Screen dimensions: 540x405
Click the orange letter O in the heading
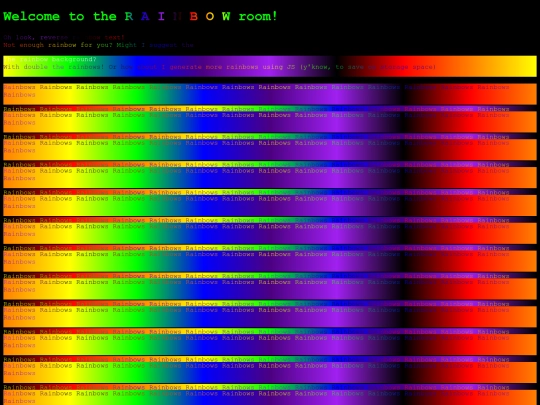pos(210,16)
